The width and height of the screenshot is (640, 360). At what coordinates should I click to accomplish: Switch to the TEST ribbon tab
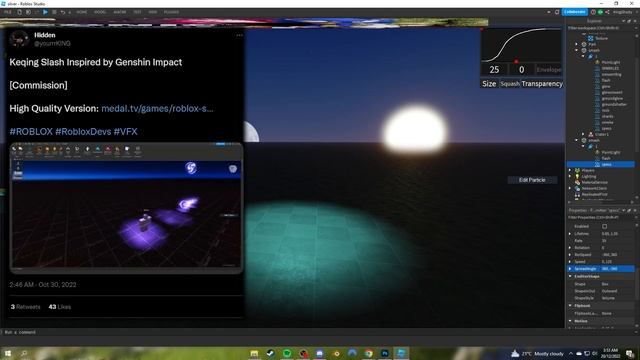click(138, 12)
